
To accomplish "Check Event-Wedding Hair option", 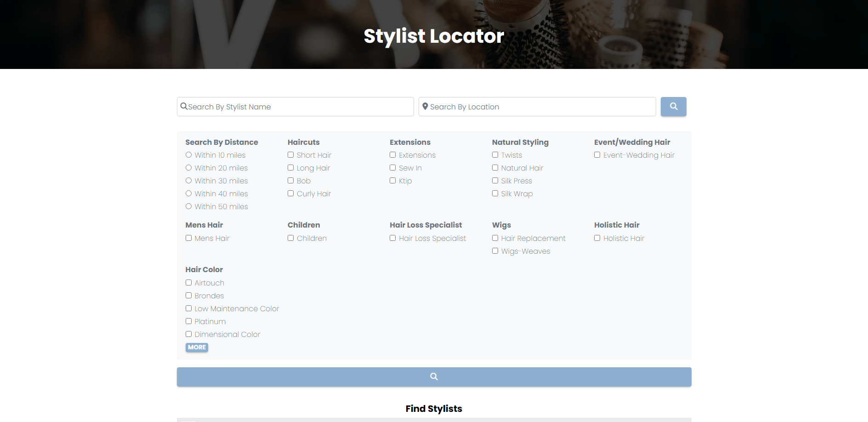I will point(597,155).
